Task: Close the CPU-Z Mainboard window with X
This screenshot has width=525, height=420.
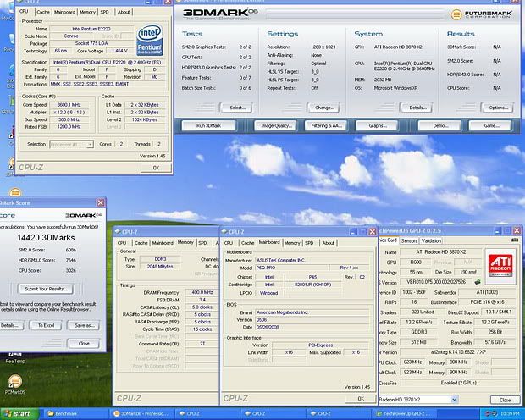Action: [x=373, y=232]
